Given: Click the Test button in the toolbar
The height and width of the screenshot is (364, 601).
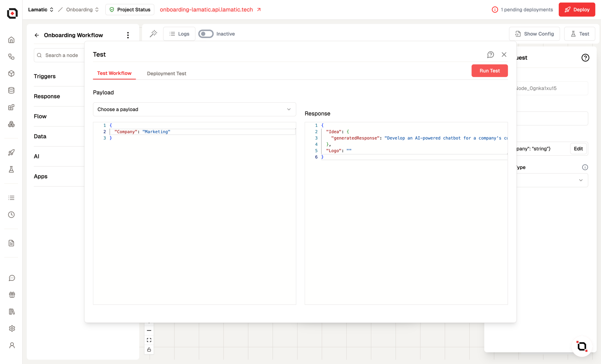Looking at the screenshot, I should 580,34.
